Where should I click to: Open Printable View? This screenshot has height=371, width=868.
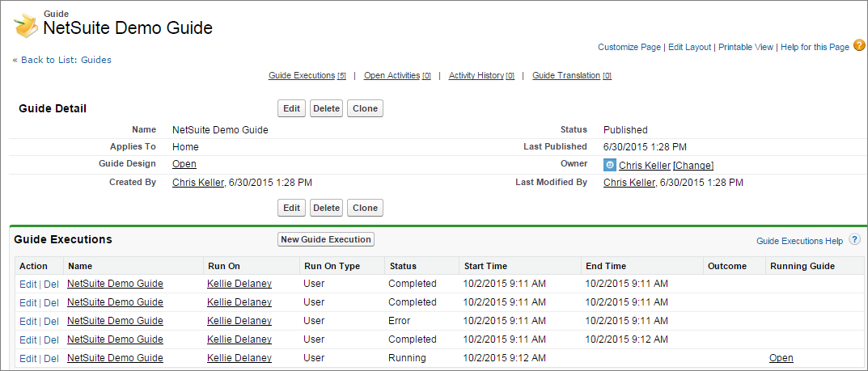click(746, 47)
